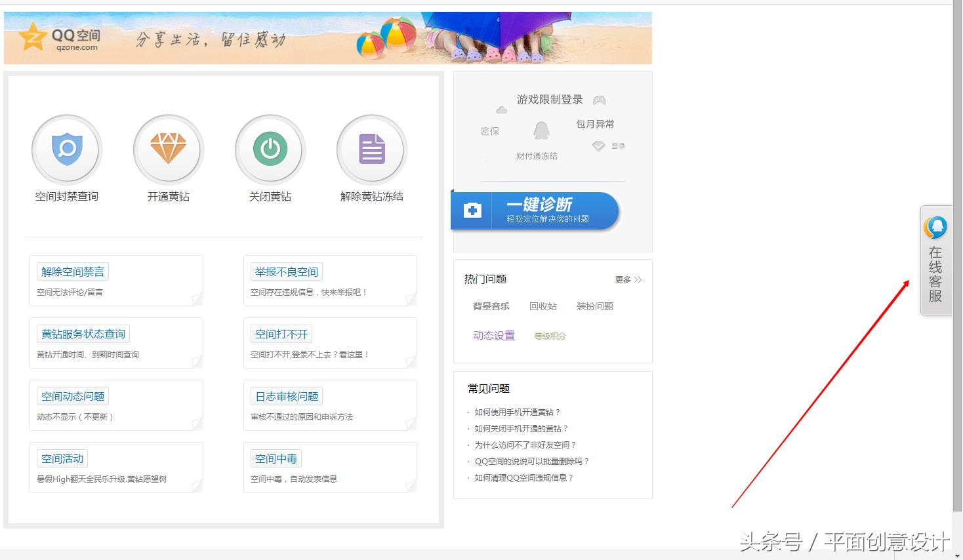Open 如何使用手机开通黄钻 link
Viewport: 963px width, 560px height.
coord(517,412)
